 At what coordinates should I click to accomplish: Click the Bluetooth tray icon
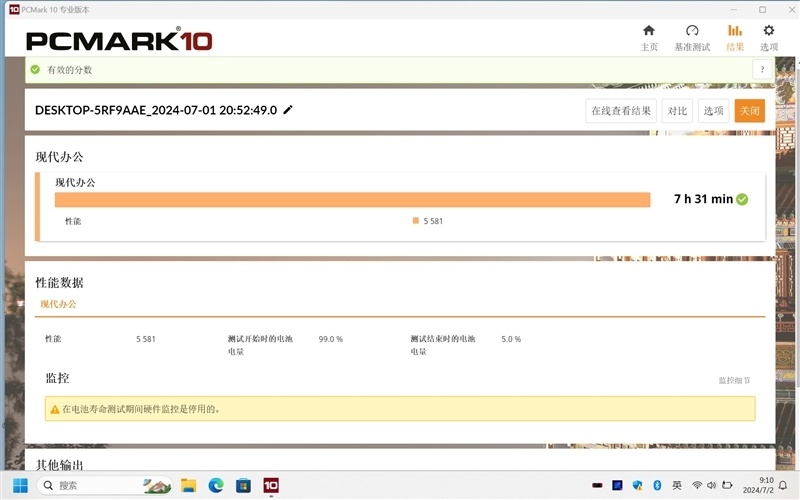point(657,485)
